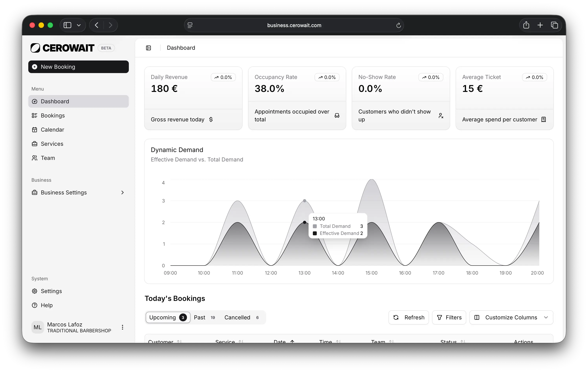The image size is (588, 372).
Task: Reload the page using the browser refresh icon
Action: tap(398, 25)
